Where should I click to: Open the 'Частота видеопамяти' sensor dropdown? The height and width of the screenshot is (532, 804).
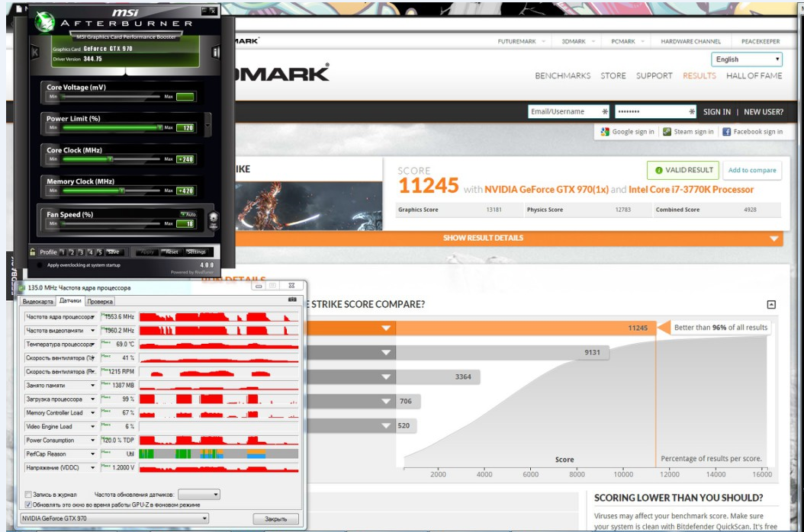tap(93, 331)
